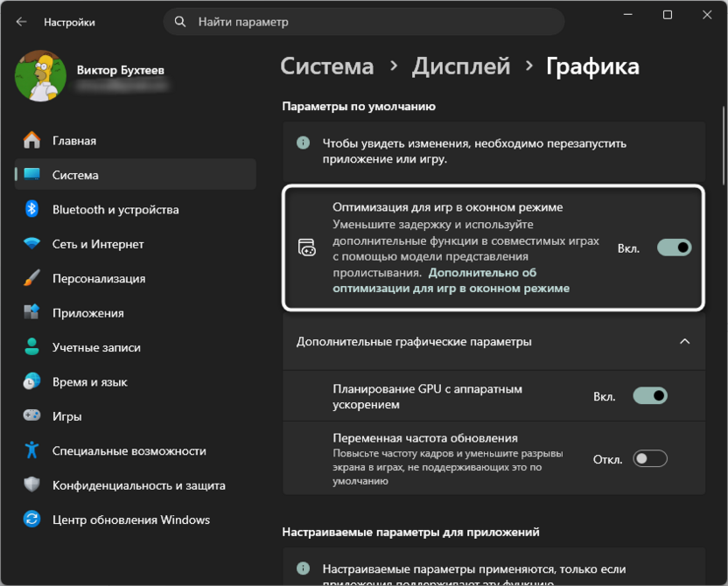The width and height of the screenshot is (728, 586).
Task: Select the Windows Update icon in sidebar
Action: pos(33,519)
